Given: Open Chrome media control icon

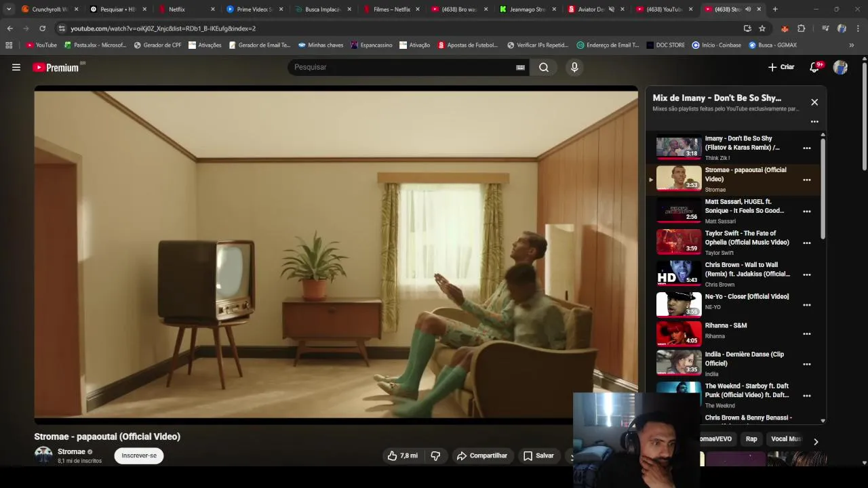Looking at the screenshot, I should pos(825,28).
